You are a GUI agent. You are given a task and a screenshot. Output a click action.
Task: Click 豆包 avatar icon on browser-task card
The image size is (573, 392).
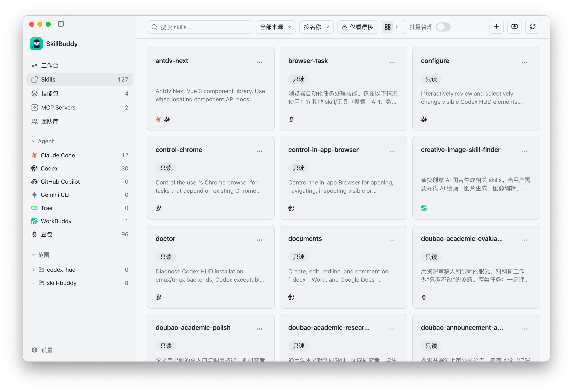(x=291, y=119)
